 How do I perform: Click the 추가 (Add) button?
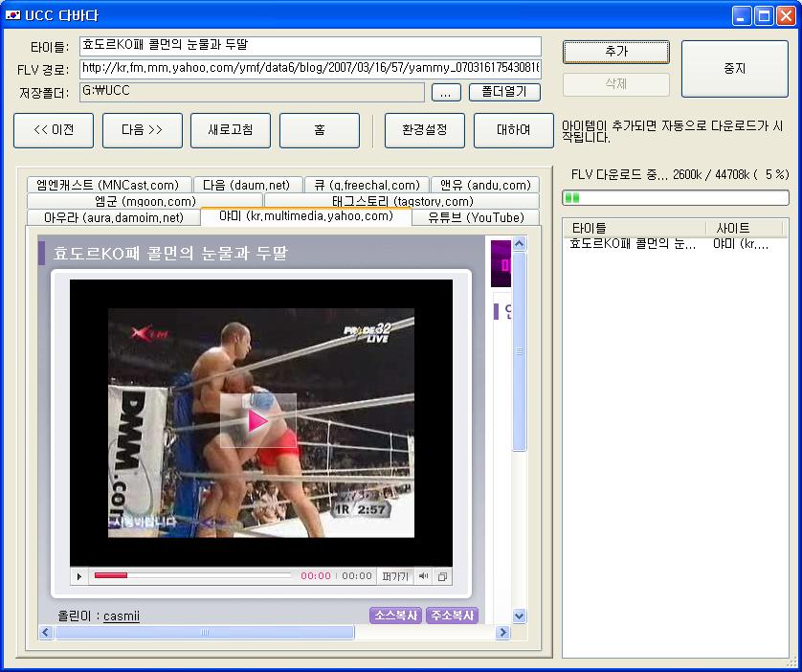tap(615, 52)
